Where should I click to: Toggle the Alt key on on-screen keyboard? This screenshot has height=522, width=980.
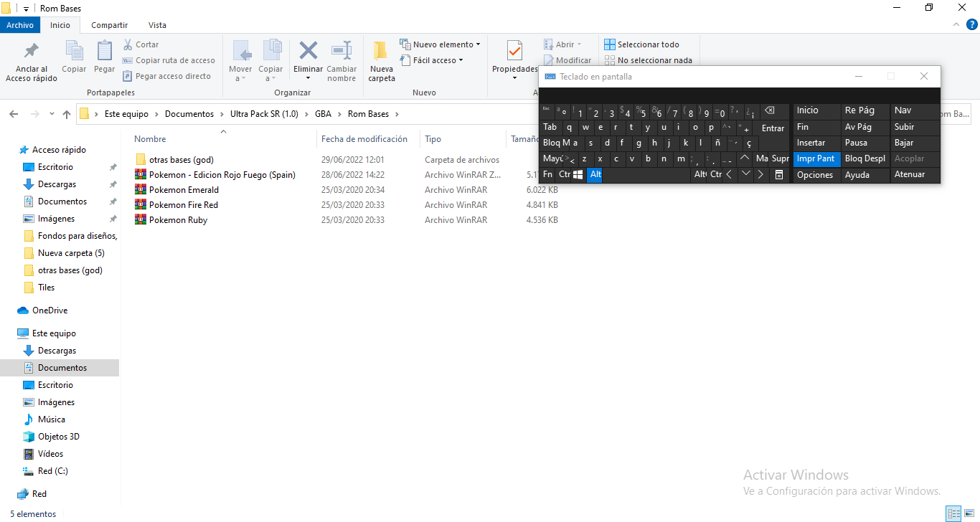point(595,174)
